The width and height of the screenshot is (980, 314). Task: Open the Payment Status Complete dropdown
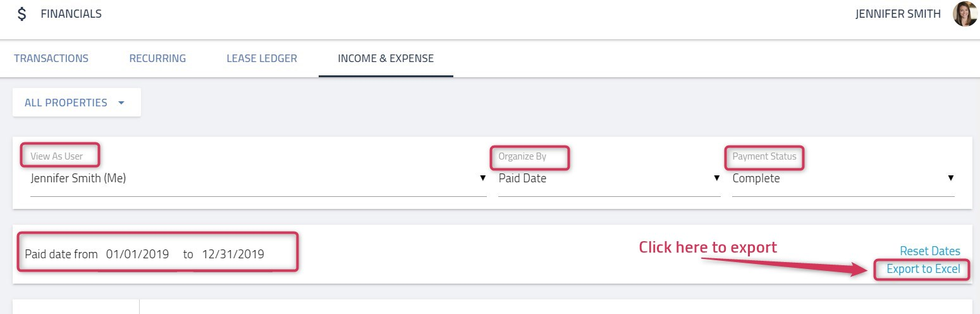point(843,179)
